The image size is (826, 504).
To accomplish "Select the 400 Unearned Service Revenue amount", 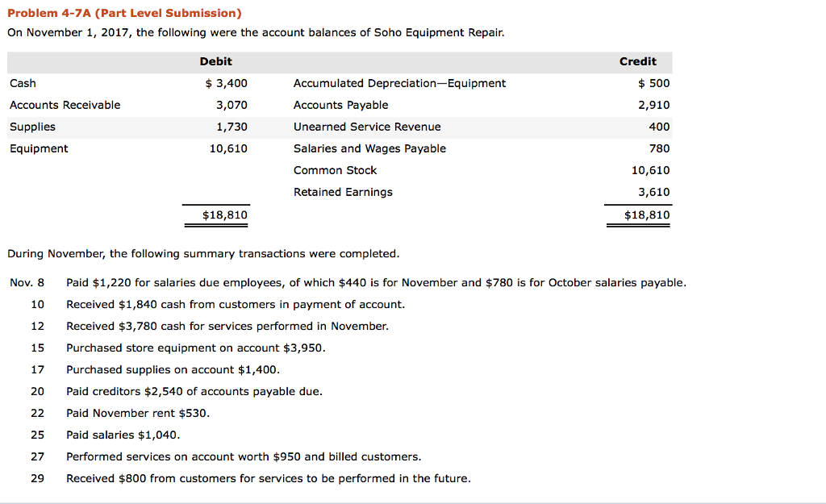I will tap(660, 127).
